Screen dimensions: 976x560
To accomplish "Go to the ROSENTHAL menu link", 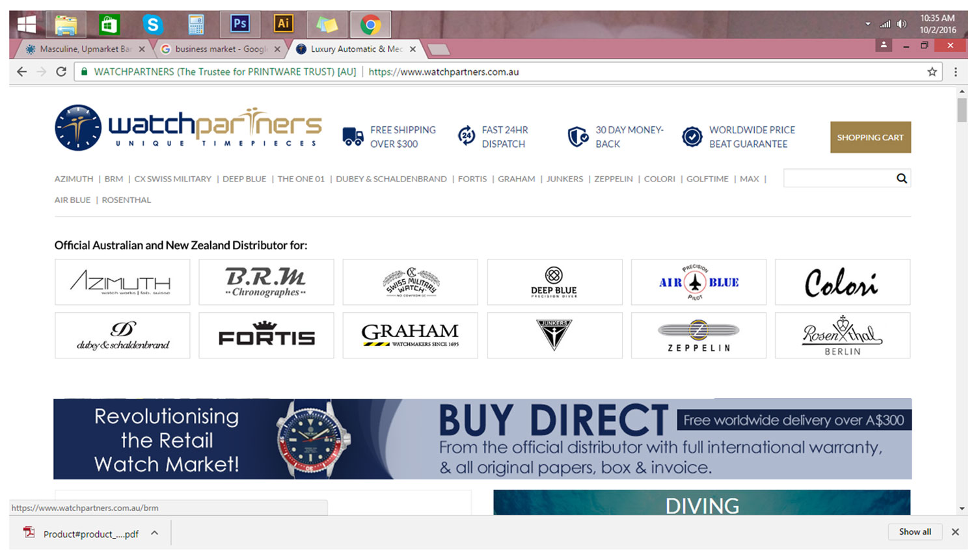I will coord(126,200).
